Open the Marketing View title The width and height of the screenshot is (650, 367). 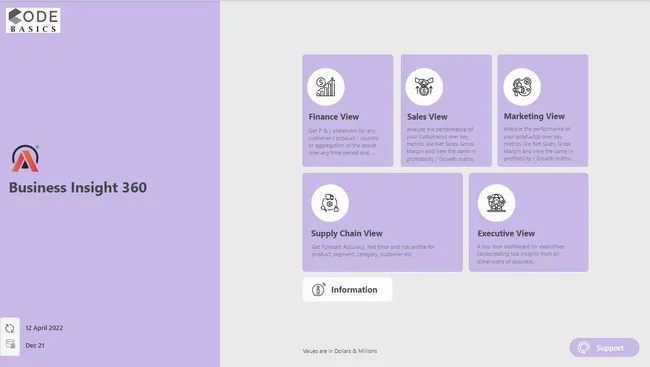coord(534,117)
